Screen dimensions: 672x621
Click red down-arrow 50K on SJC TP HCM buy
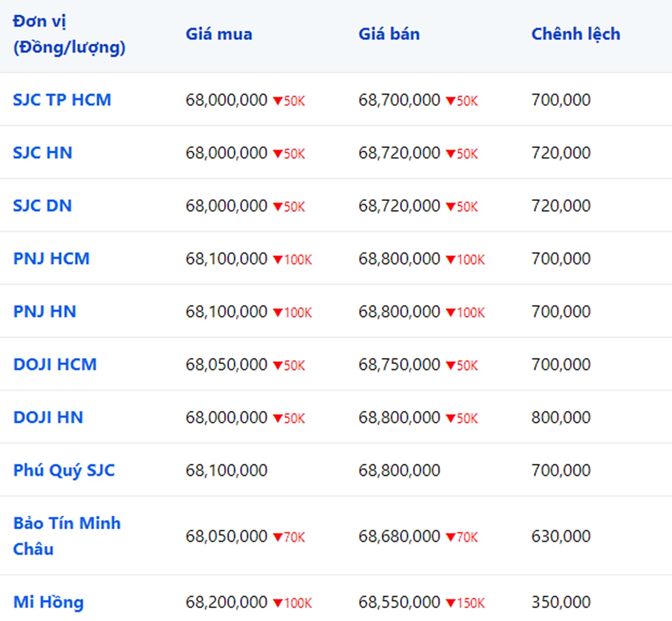(x=289, y=101)
